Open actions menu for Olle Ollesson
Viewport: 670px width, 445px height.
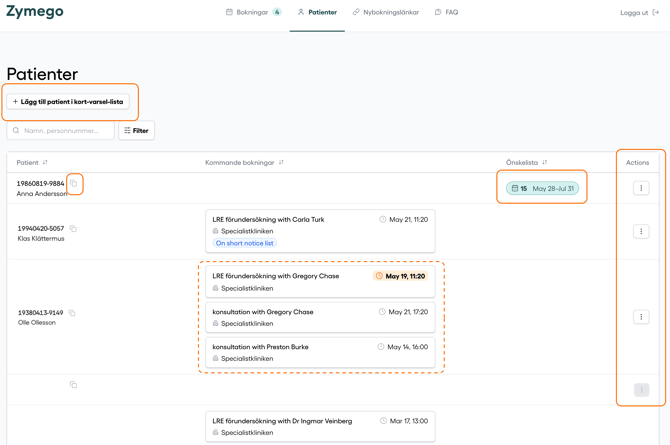641,317
